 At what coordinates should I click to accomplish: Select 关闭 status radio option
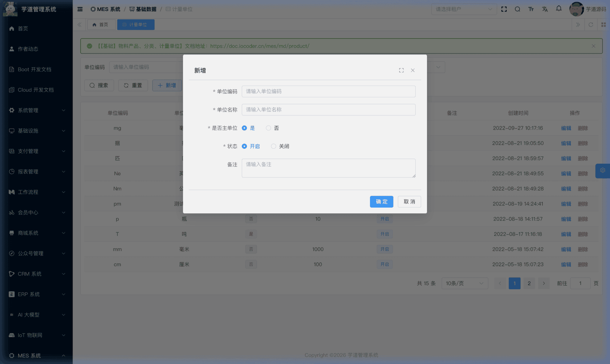274,146
